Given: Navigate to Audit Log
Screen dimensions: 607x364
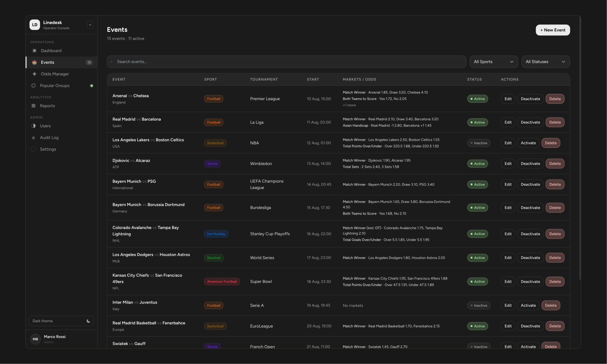Looking at the screenshot, I should [61, 138].
